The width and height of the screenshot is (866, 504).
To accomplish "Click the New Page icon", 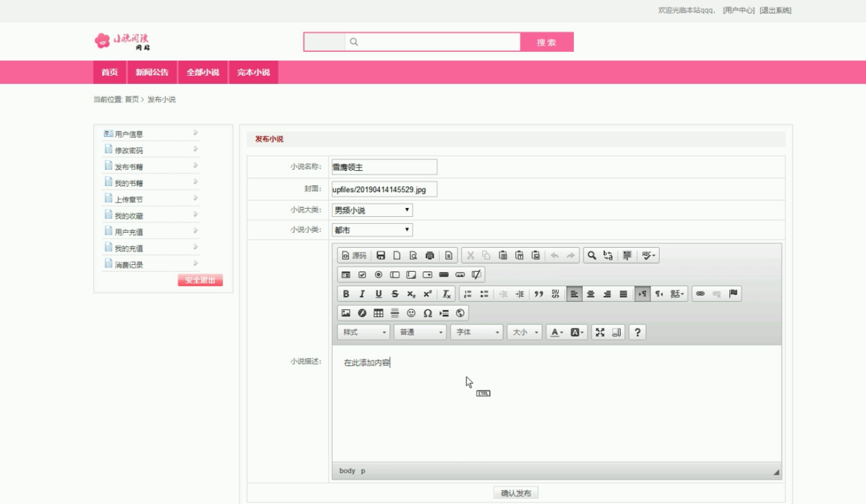I will click(397, 255).
